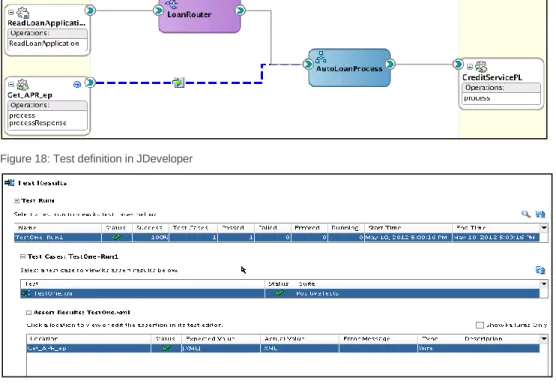Select the LoanRouter component label
Screen dimensions: 556x390
coord(189,15)
